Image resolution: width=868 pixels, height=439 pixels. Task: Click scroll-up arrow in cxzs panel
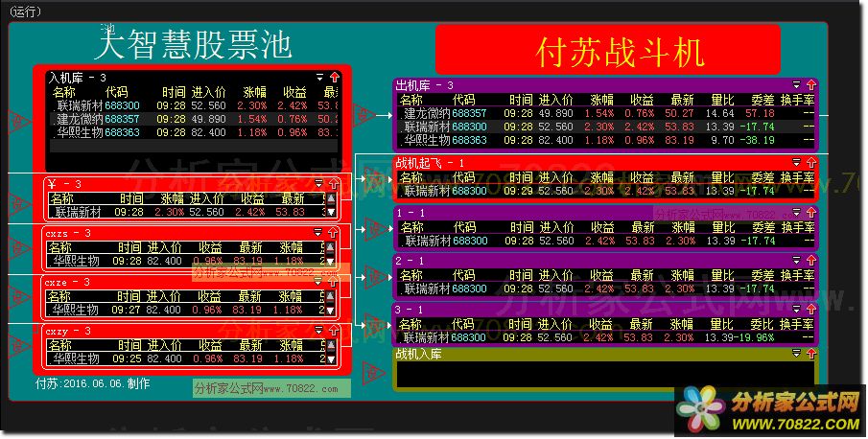[331, 247]
